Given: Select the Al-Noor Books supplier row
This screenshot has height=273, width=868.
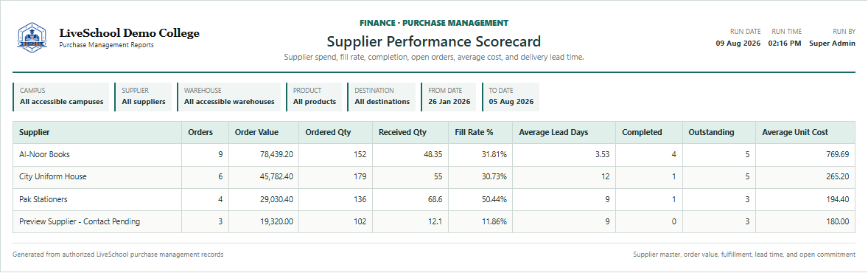Looking at the screenshot, I should (x=435, y=155).
